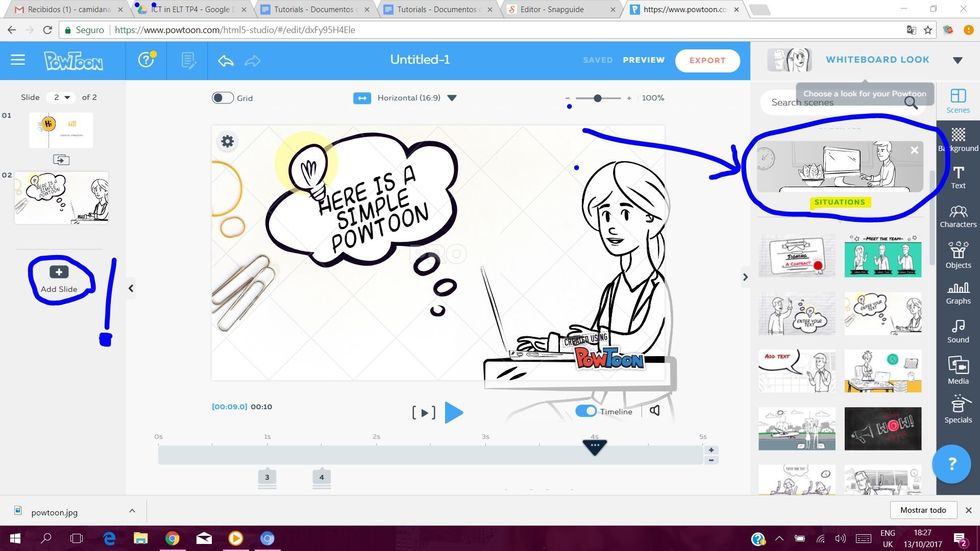Choose the Meet the Team scene
The height and width of the screenshot is (551, 980).
pos(882,256)
